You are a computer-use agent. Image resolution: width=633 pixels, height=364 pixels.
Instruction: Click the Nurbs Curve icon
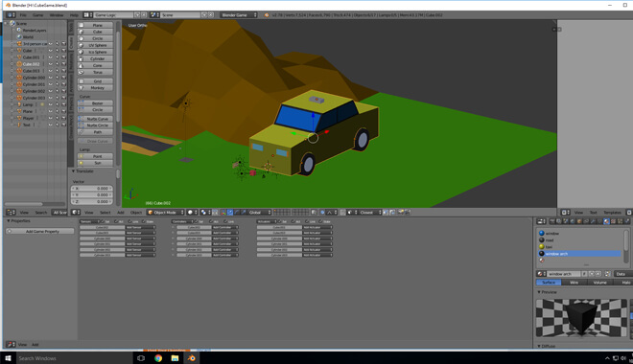(x=82, y=119)
